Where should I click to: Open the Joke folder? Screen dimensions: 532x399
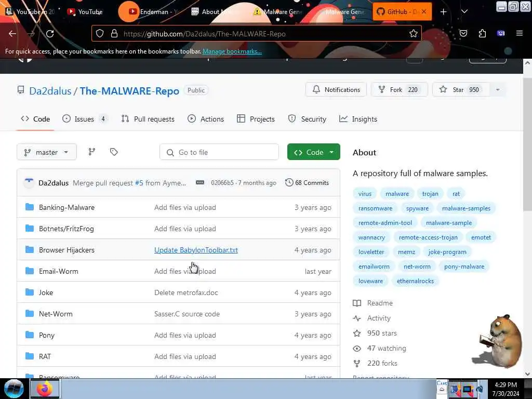click(x=46, y=292)
